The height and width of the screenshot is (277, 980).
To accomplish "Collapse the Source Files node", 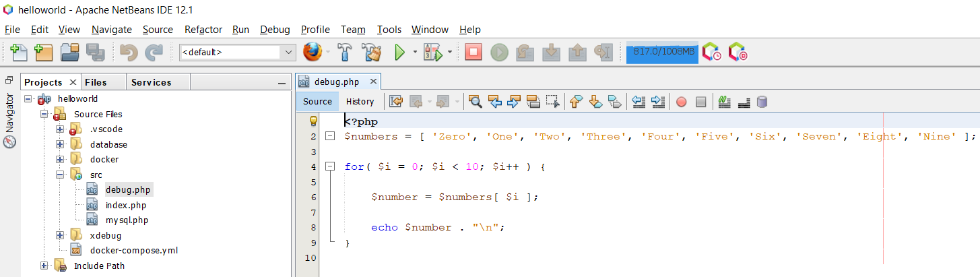I will tap(44, 114).
